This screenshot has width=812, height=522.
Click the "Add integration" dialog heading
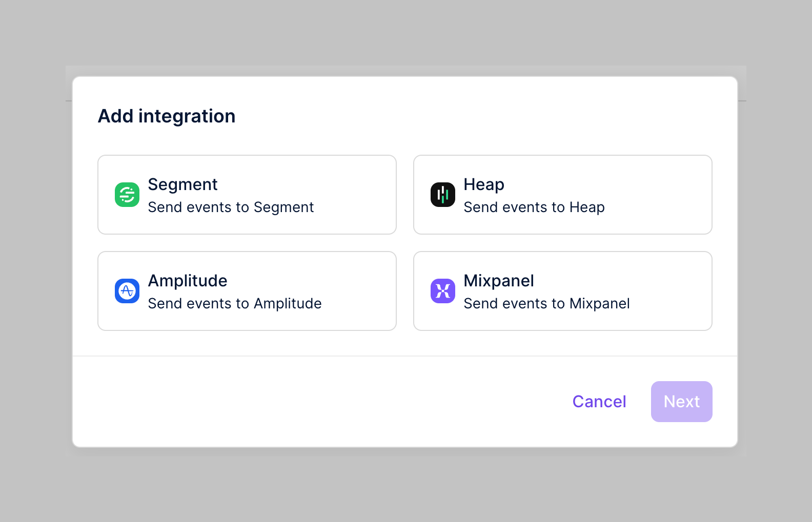click(167, 116)
